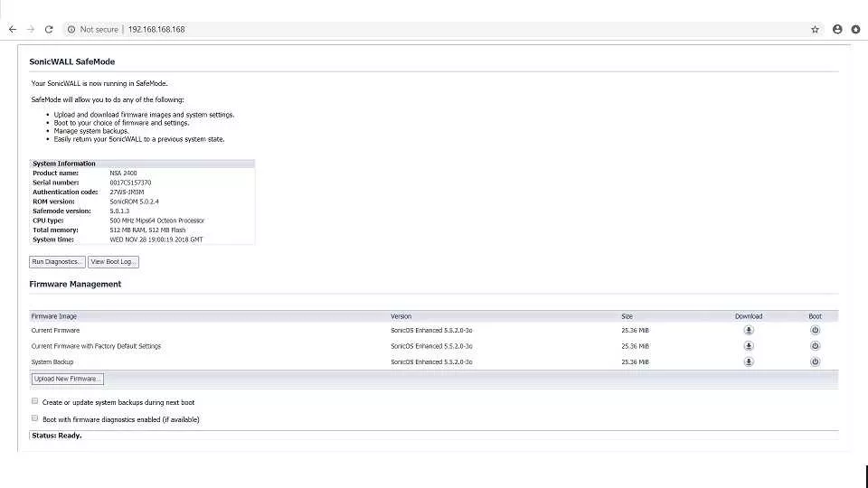This screenshot has height=488, width=868.
Task: Open the browser update menu icon
Action: tap(856, 29)
